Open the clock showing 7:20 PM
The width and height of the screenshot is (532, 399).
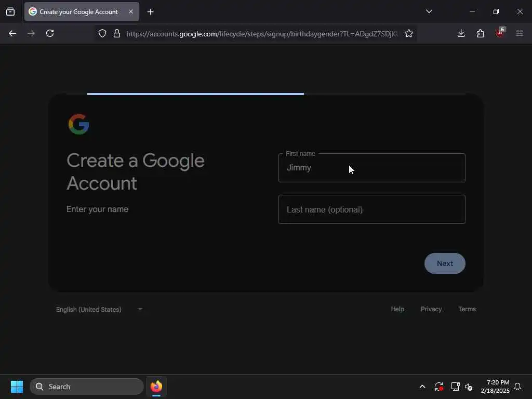pos(495,387)
